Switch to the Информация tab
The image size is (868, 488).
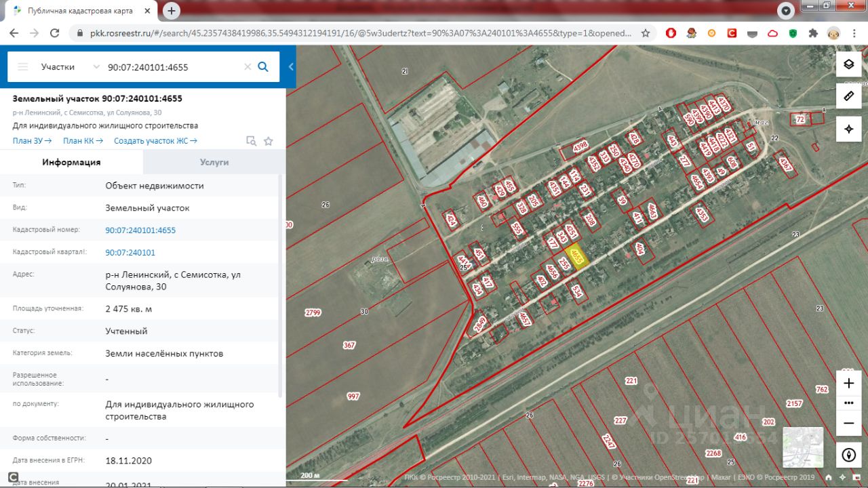pyautogui.click(x=71, y=162)
